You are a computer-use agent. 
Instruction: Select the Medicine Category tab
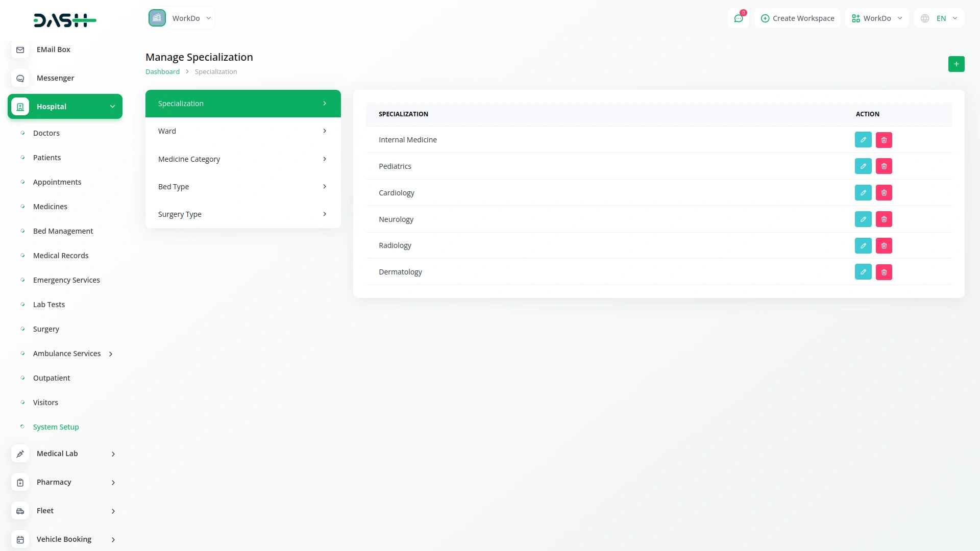[243, 159]
